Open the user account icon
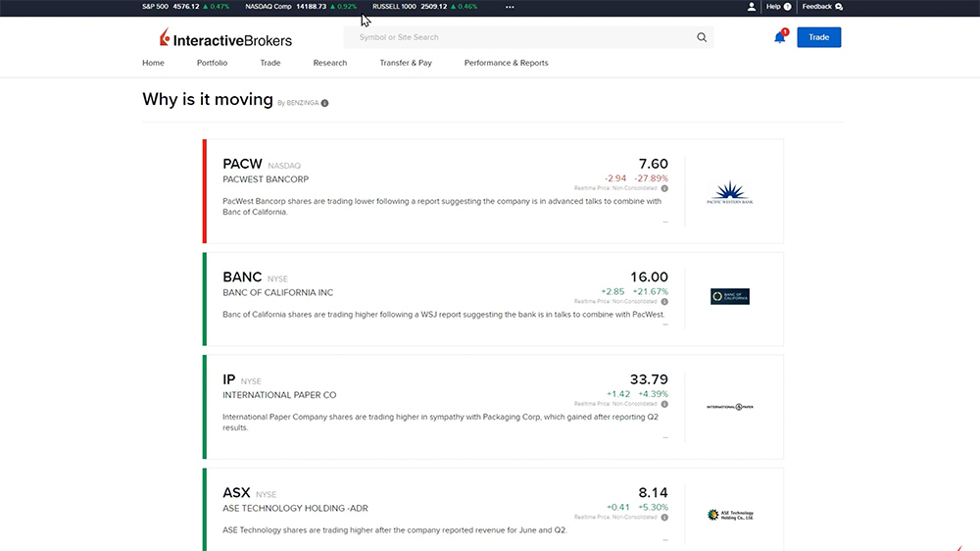Screen dimensions: 980x551 (x=752, y=7)
